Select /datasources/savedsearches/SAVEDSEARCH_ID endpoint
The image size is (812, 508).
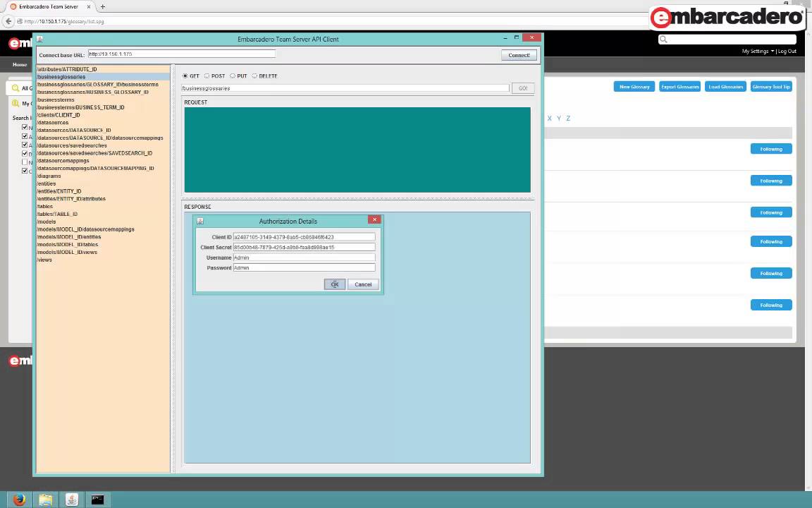click(x=94, y=153)
